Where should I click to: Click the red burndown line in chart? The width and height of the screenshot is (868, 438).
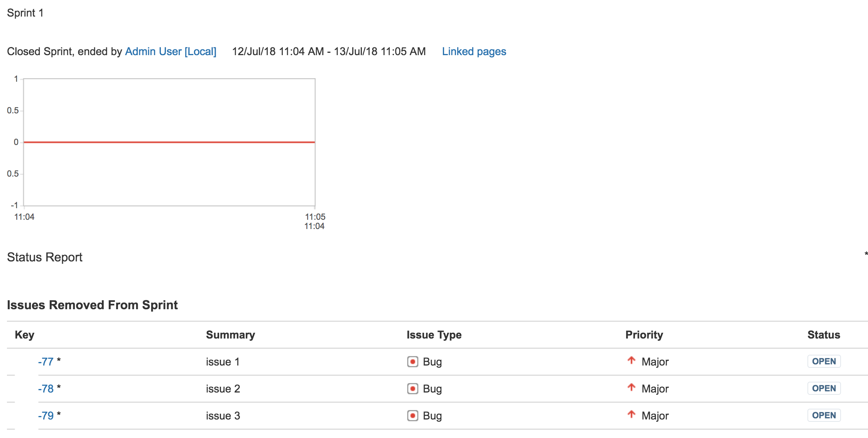(x=170, y=142)
